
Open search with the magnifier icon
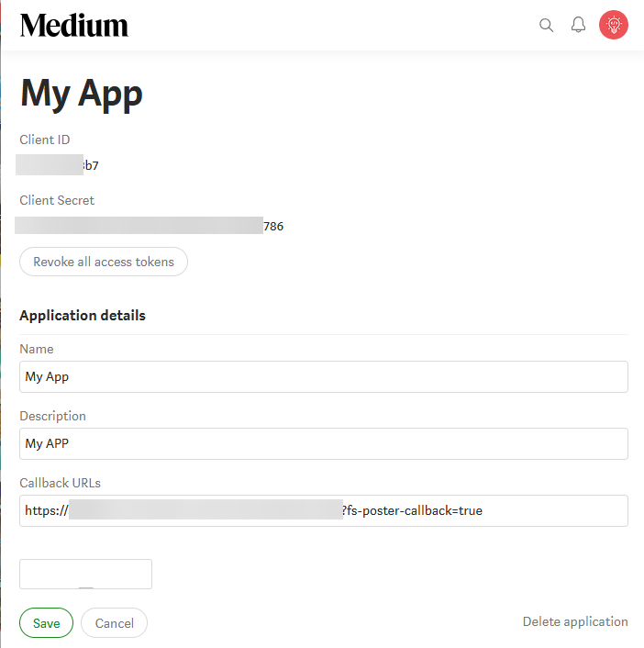point(546,25)
